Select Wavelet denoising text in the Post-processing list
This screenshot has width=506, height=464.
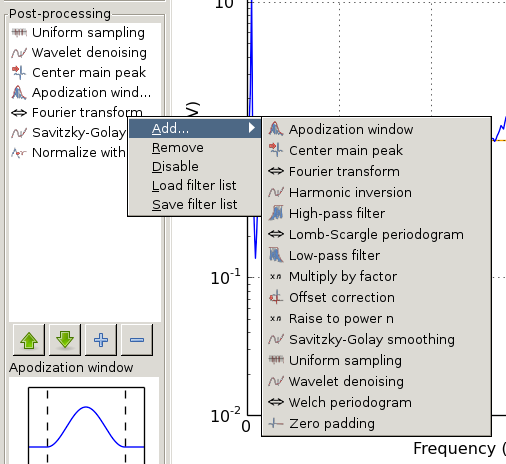click(89, 53)
